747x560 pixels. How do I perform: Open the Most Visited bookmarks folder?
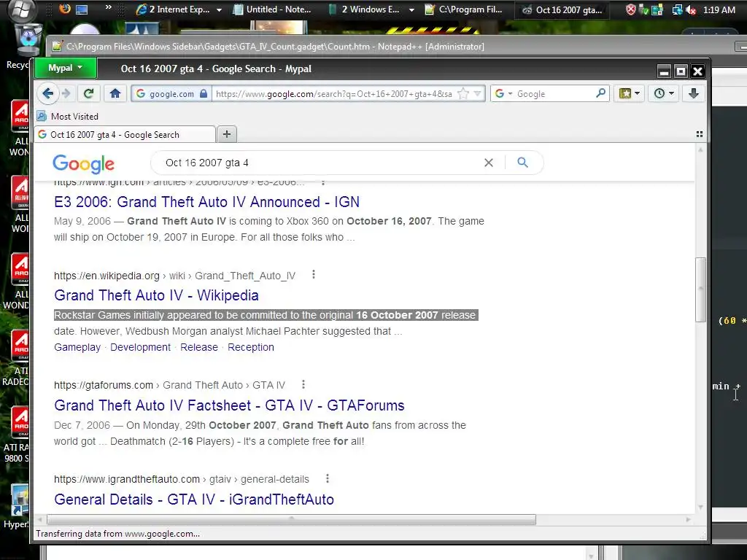[68, 116]
